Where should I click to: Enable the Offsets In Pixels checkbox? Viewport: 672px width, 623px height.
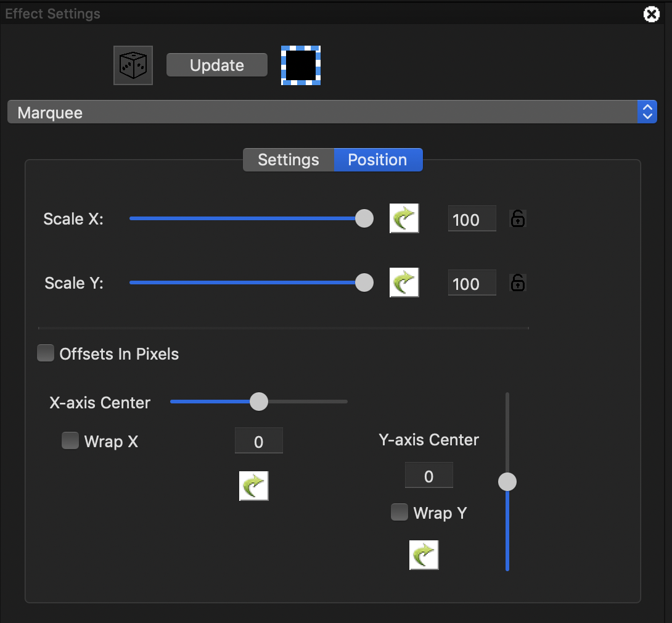click(46, 353)
